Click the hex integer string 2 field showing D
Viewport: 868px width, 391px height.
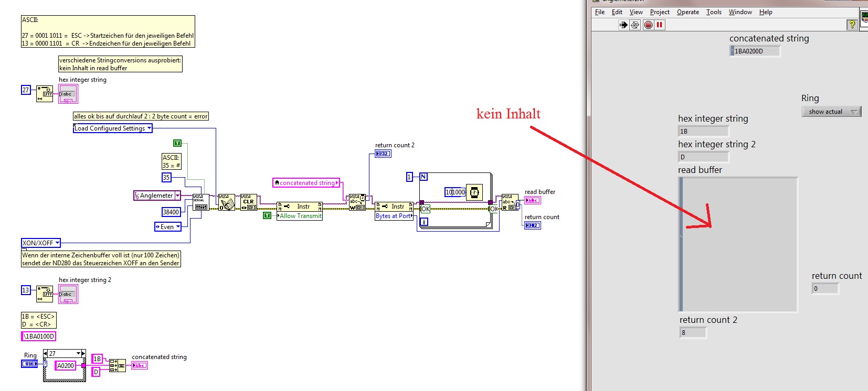pyautogui.click(x=704, y=157)
